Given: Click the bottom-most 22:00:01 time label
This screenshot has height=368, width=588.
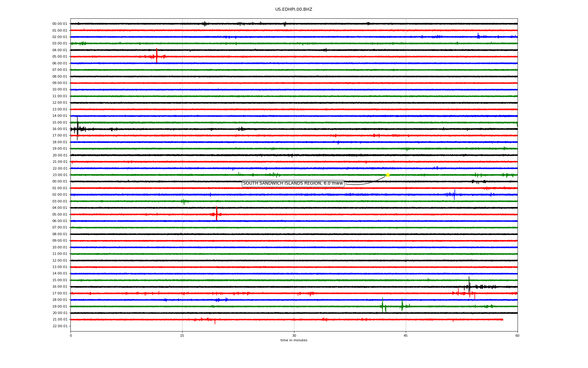Looking at the screenshot, I should pyautogui.click(x=60, y=326).
